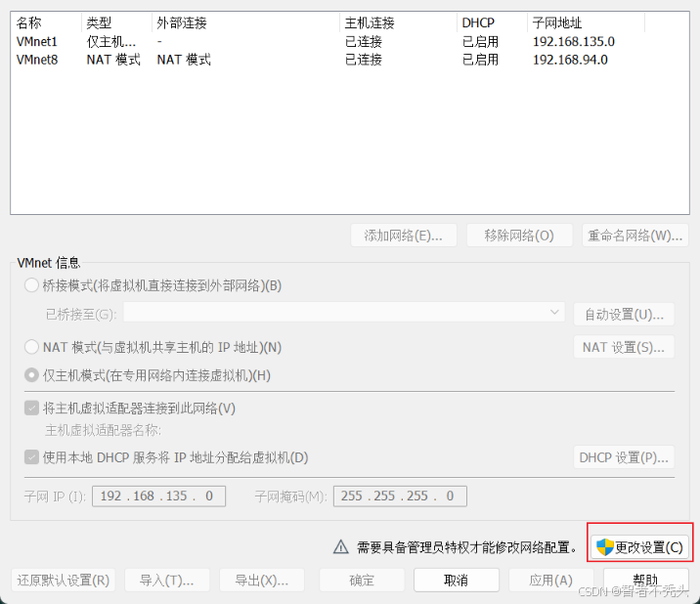Click the 取消 button
Viewport: 700px width, 604px height.
[457, 580]
